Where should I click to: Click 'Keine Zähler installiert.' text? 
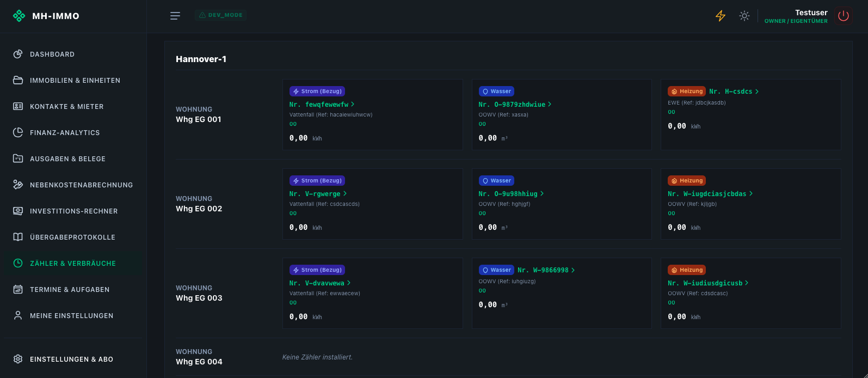coord(317,357)
